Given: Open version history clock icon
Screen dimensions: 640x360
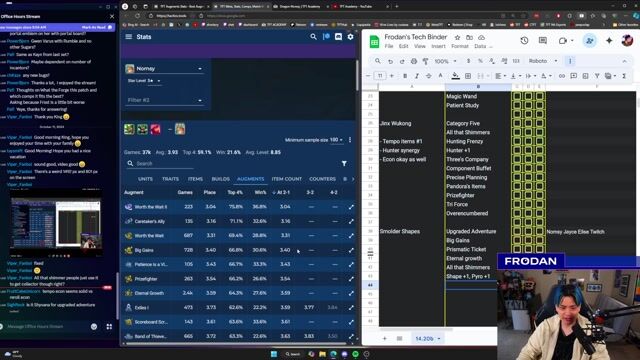Looking at the screenshot, I should 524,41.
